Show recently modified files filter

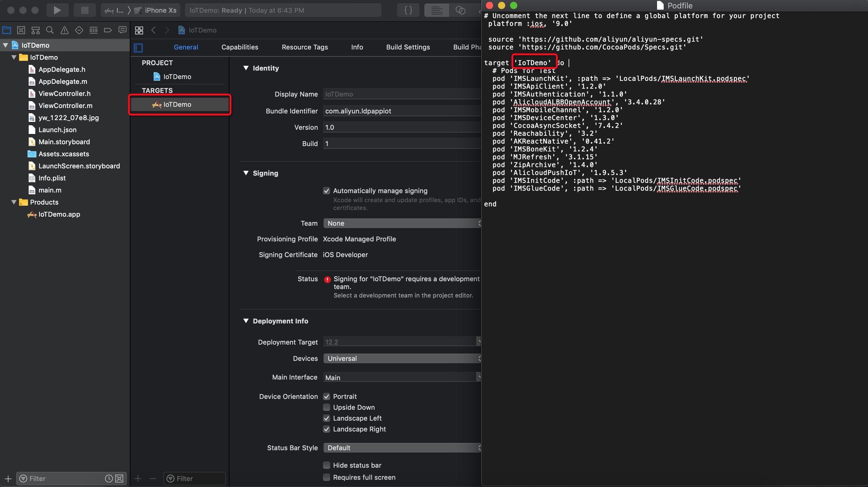(109, 479)
